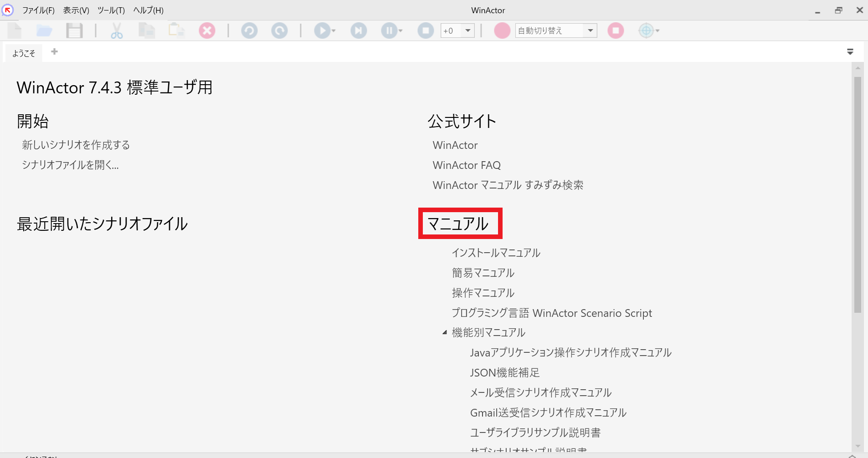Click the save floppy disk icon
The width and height of the screenshot is (868, 458).
pos(74,31)
